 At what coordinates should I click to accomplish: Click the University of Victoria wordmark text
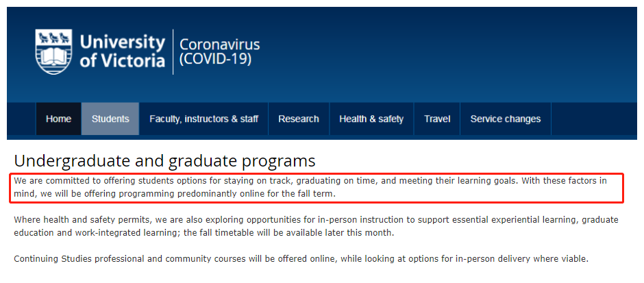tap(123, 51)
